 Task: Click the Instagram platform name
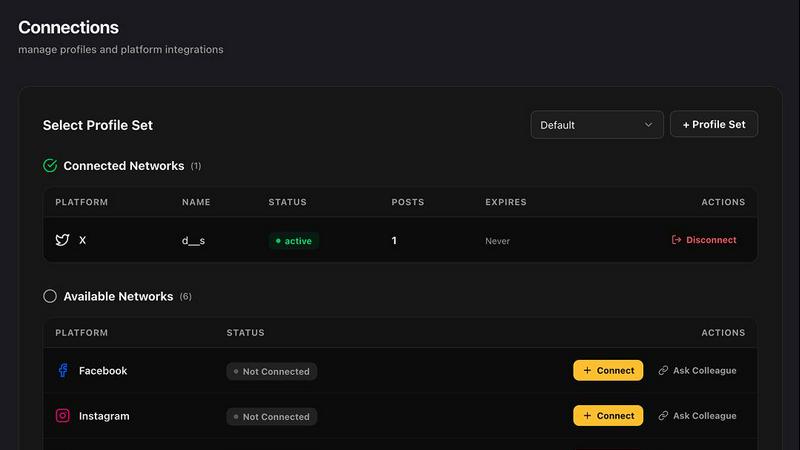pos(104,416)
